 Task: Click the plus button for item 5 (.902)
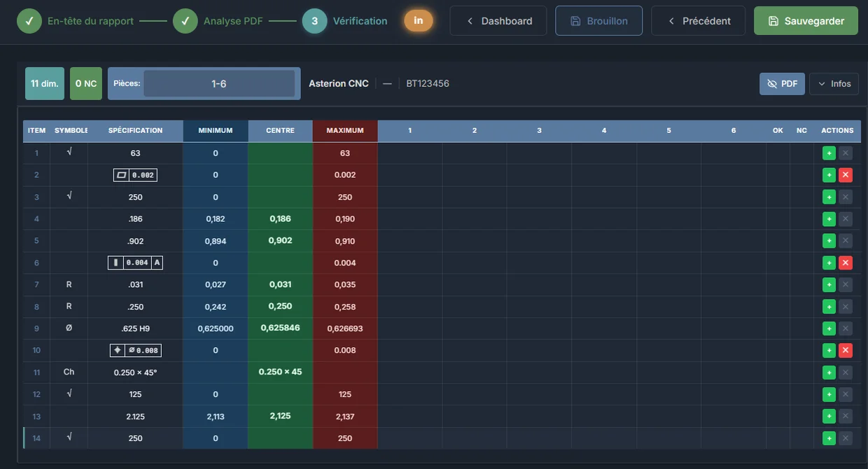coord(829,241)
